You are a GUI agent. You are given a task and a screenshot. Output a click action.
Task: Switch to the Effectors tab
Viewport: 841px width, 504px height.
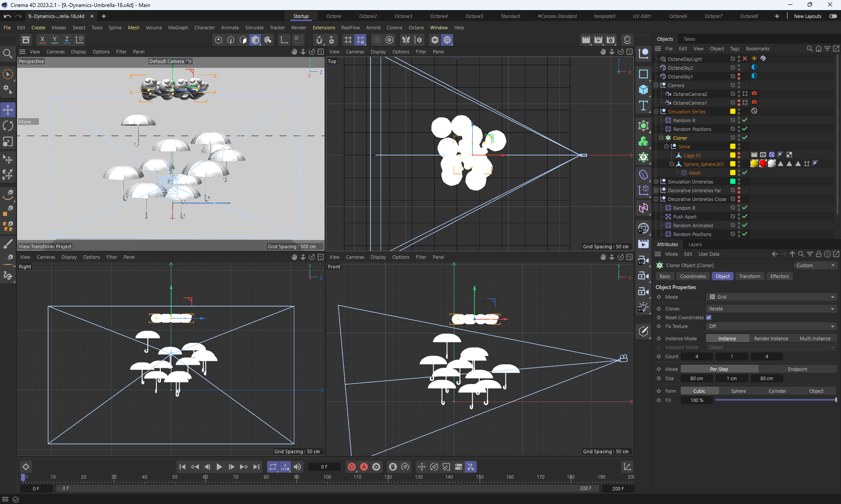[x=779, y=276]
